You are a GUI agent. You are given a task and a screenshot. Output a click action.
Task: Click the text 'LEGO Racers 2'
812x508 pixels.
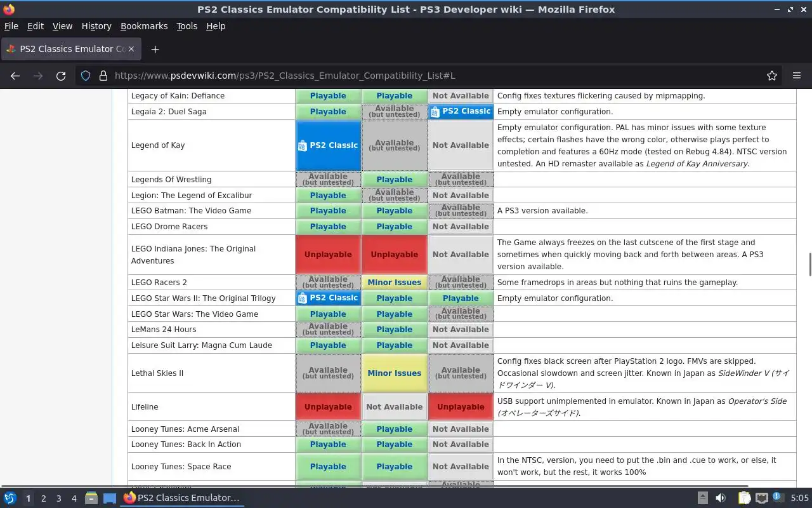tap(159, 283)
